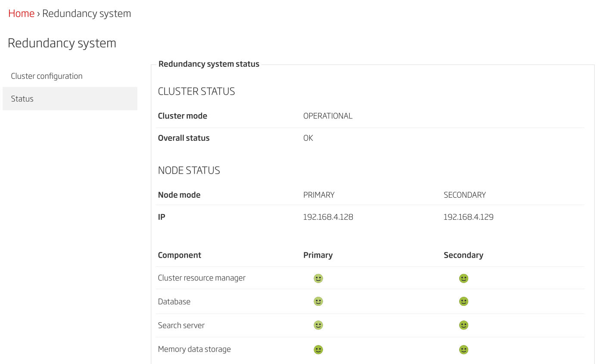Click Secondary smiley for Database
The image size is (603, 364).
pyautogui.click(x=463, y=302)
